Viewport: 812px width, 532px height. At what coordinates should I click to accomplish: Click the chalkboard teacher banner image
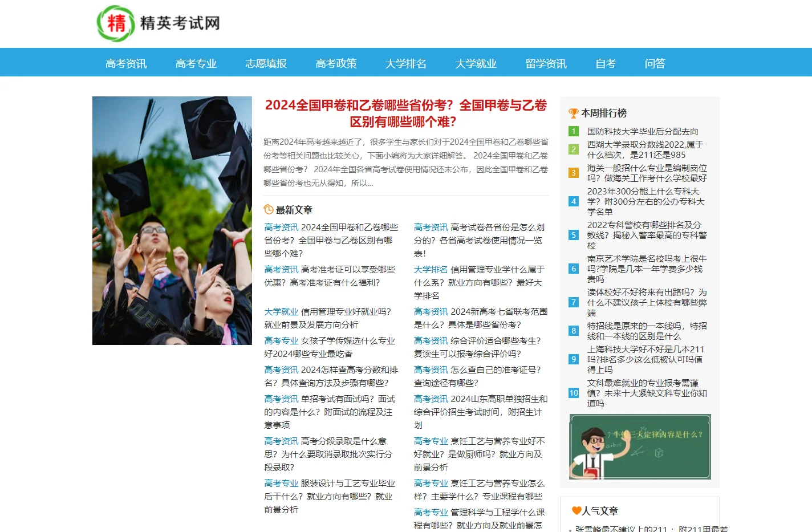tap(640, 446)
